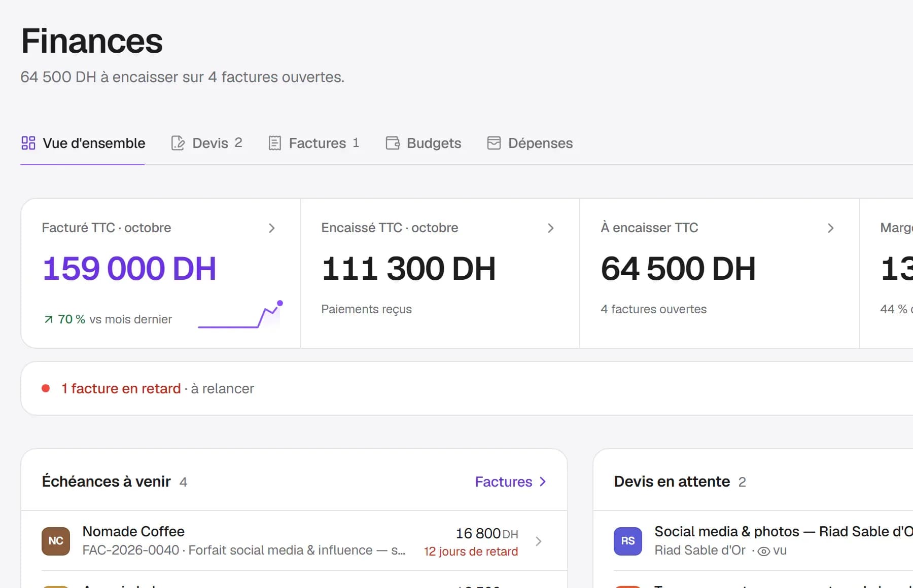
Task: Click the Devis pencil document icon
Action: [178, 143]
